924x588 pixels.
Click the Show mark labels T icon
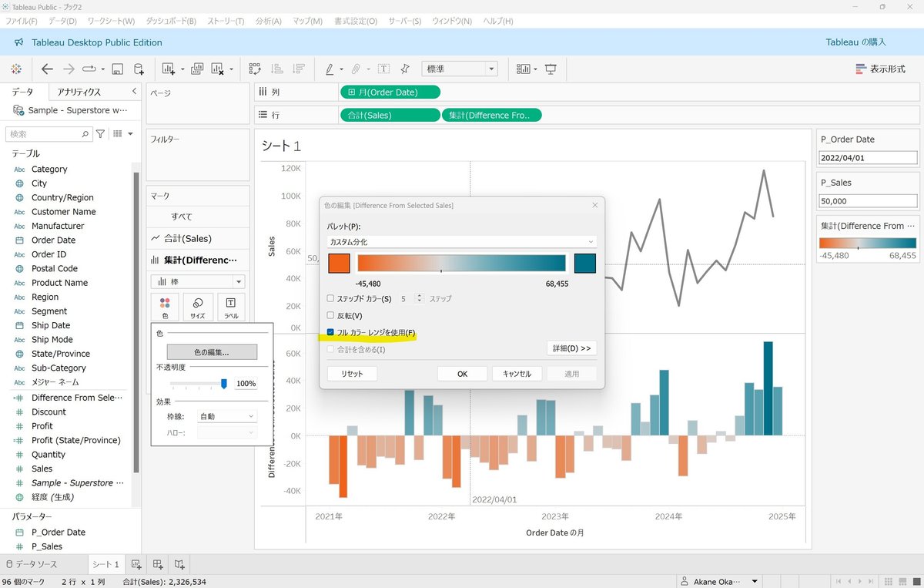pyautogui.click(x=383, y=69)
